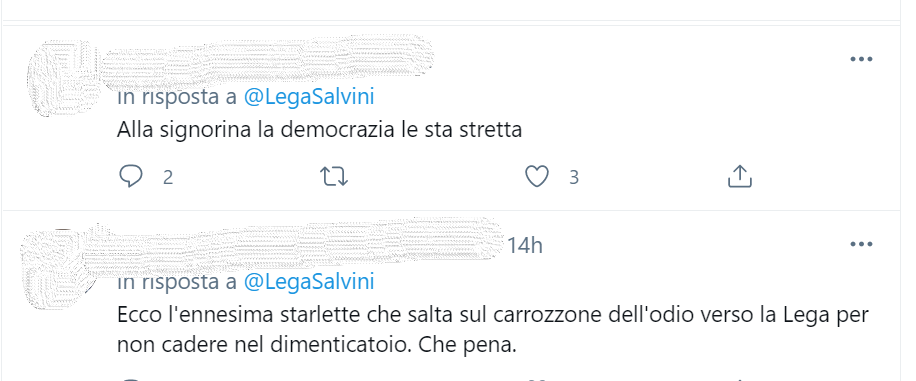Click 'In risposta a' in the 14h reply
Viewport: 916px width, 381px height.
click(x=177, y=282)
